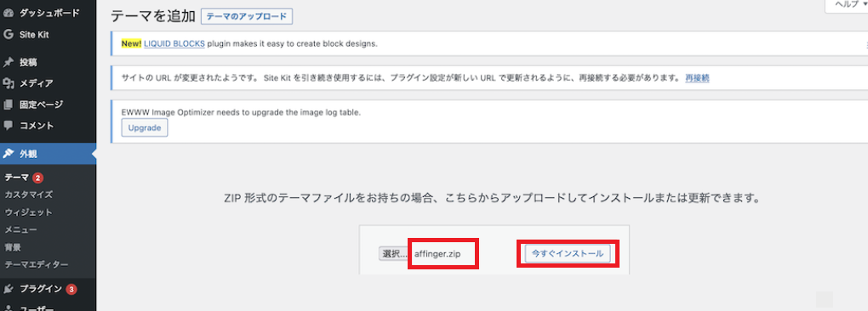This screenshot has height=311, width=868.
Task: Click the pin icon beside 投稿
Action: (9, 62)
